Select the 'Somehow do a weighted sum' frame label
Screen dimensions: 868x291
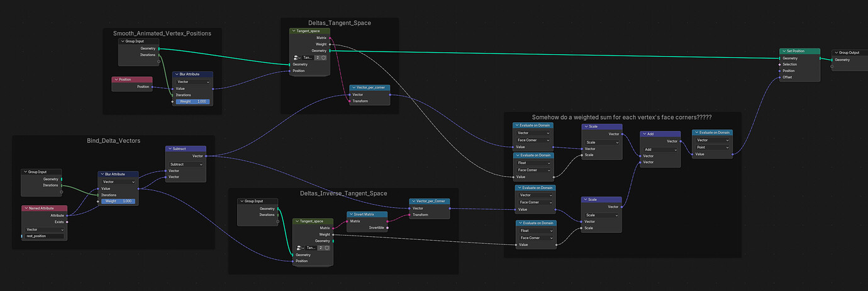pyautogui.click(x=622, y=117)
